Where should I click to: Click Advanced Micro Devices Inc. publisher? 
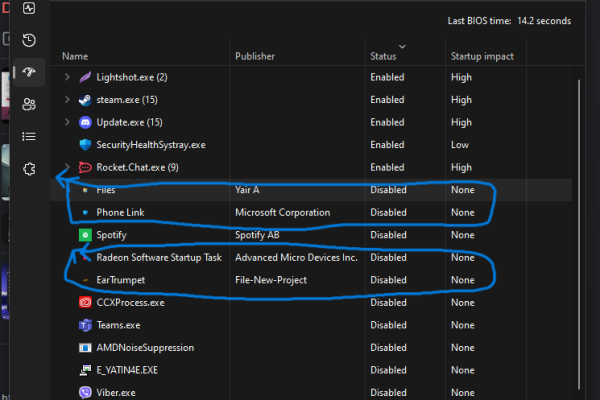click(296, 257)
